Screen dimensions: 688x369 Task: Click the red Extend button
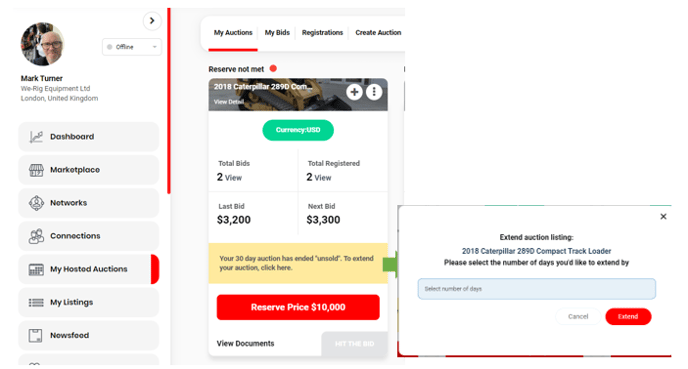tap(628, 316)
